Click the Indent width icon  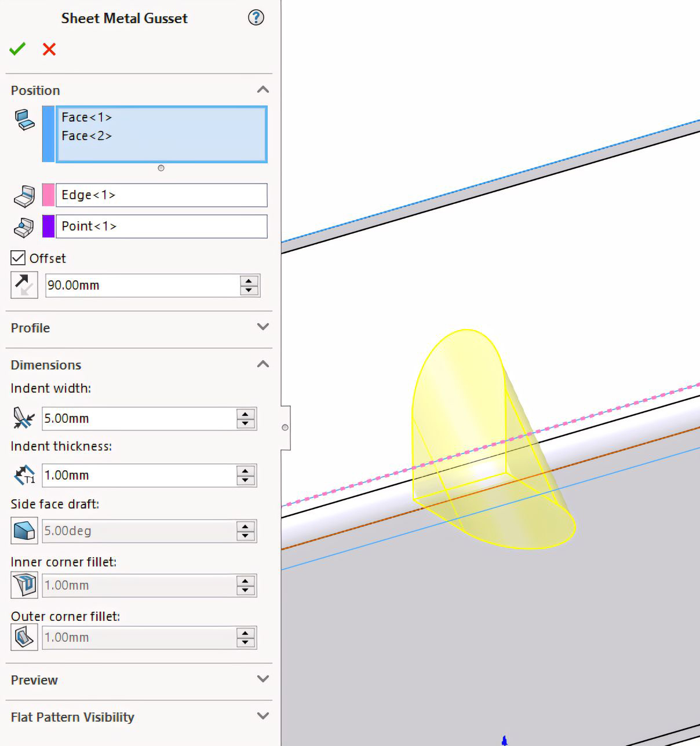pyautogui.click(x=24, y=418)
